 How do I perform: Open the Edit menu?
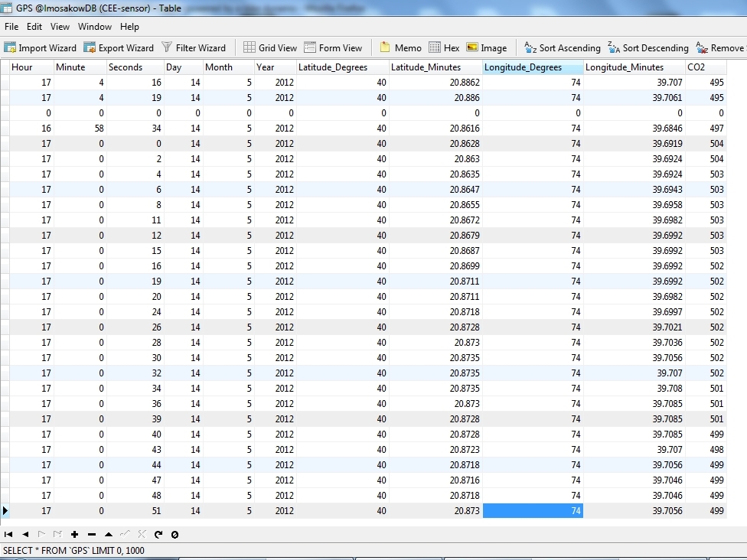click(x=34, y=27)
